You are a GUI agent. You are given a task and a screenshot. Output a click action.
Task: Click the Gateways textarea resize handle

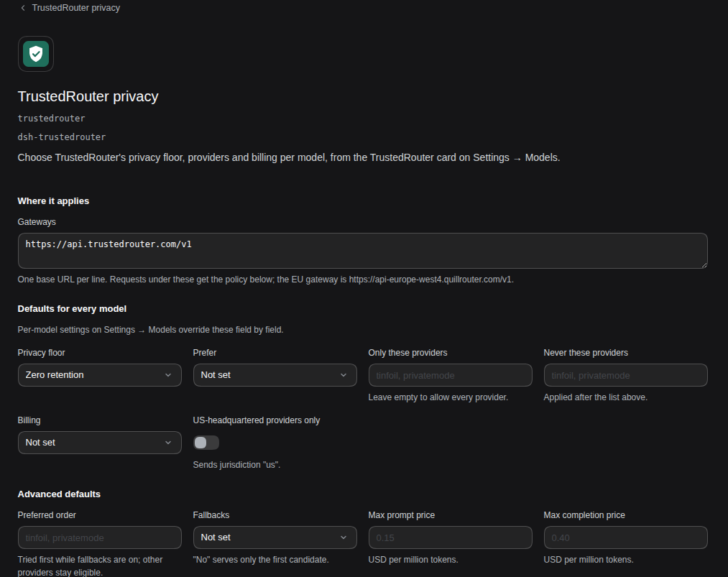(x=704, y=264)
